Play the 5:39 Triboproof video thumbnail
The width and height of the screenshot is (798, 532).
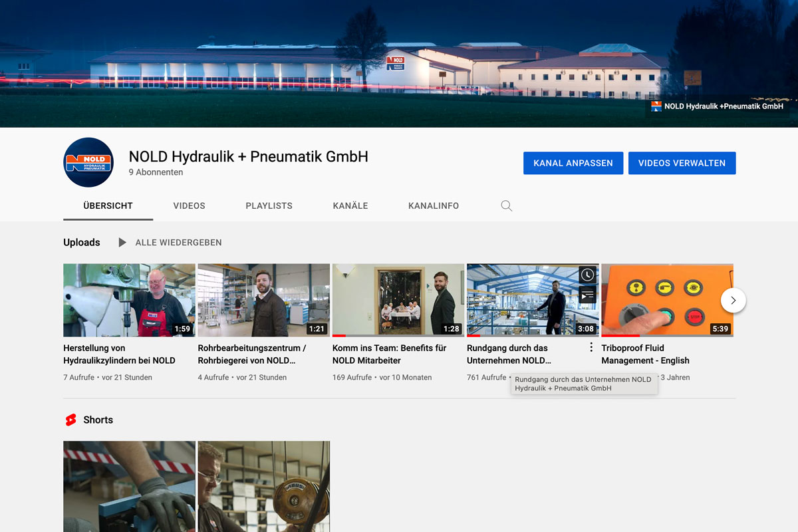(x=667, y=300)
